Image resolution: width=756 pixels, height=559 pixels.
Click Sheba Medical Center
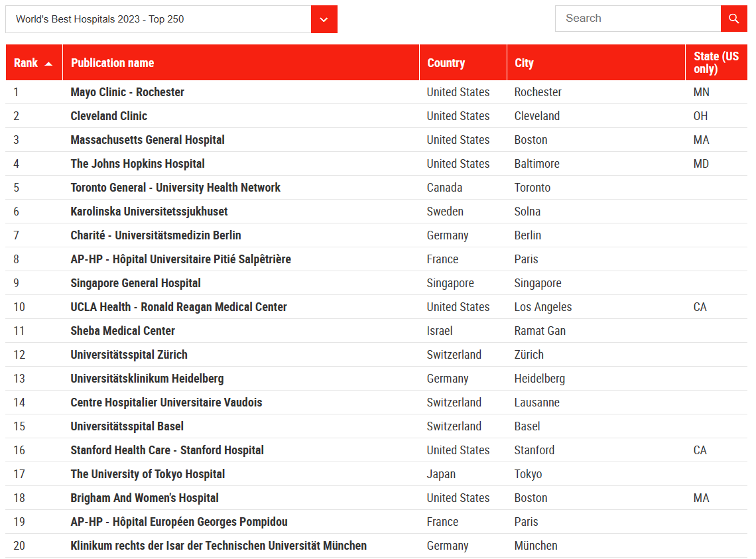coord(123,331)
